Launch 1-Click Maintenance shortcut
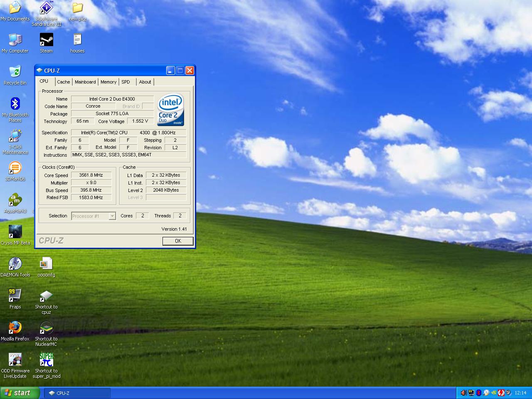The width and height of the screenshot is (532, 399). [x=15, y=142]
